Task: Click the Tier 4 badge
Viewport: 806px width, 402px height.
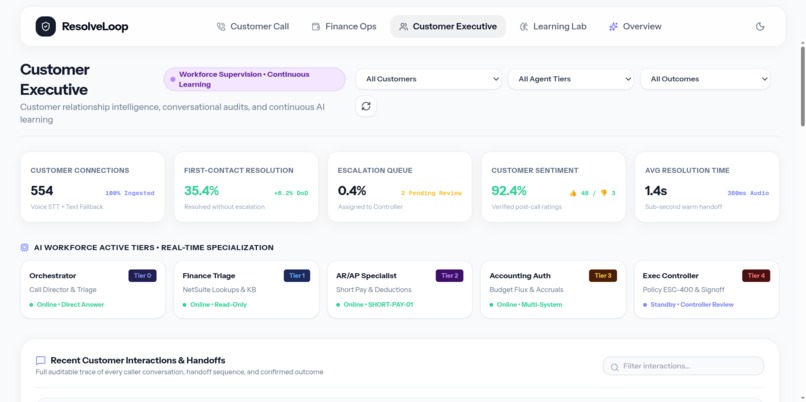Action: [756, 276]
